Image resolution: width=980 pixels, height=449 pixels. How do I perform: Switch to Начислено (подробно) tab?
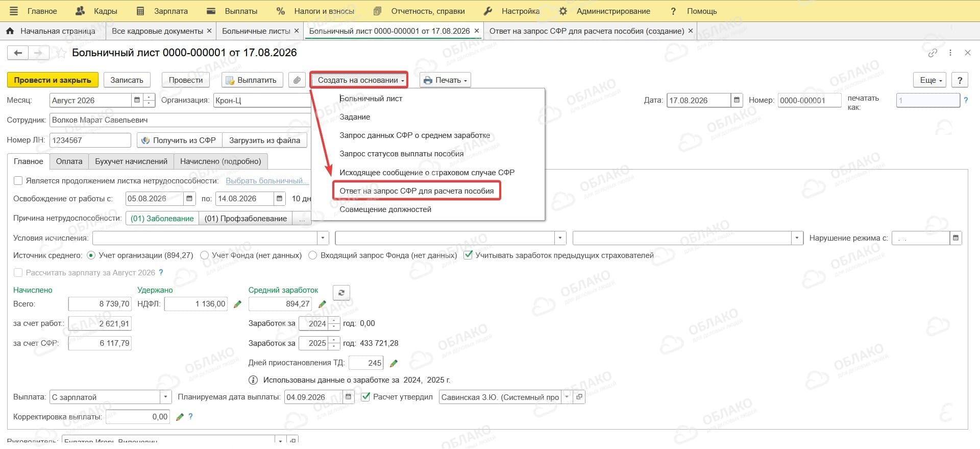pos(220,161)
